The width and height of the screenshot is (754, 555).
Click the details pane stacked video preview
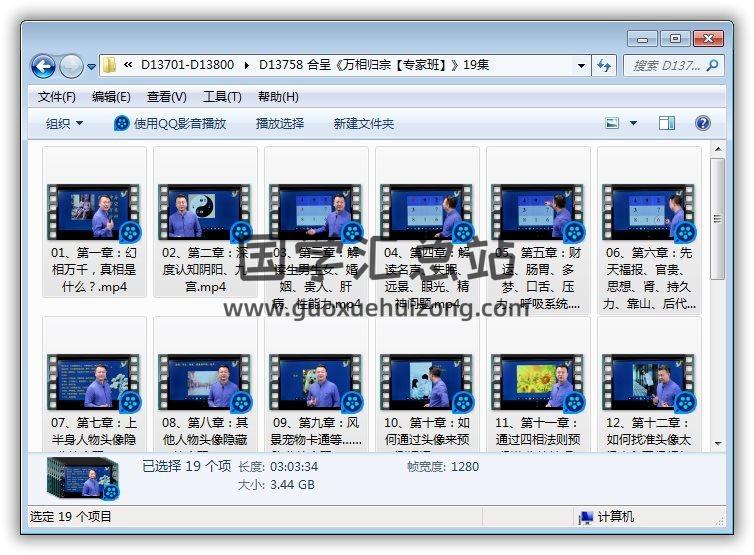pyautogui.click(x=82, y=478)
